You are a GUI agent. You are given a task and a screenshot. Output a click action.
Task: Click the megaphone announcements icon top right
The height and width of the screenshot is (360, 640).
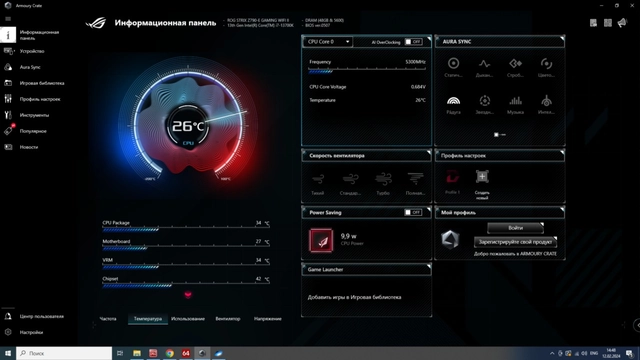point(622,23)
